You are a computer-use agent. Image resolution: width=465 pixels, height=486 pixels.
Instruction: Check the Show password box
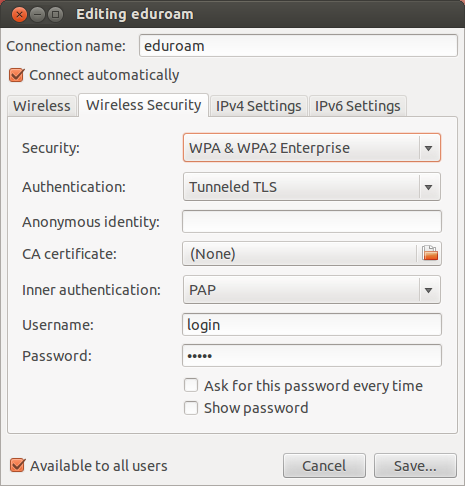pyautogui.click(x=191, y=408)
